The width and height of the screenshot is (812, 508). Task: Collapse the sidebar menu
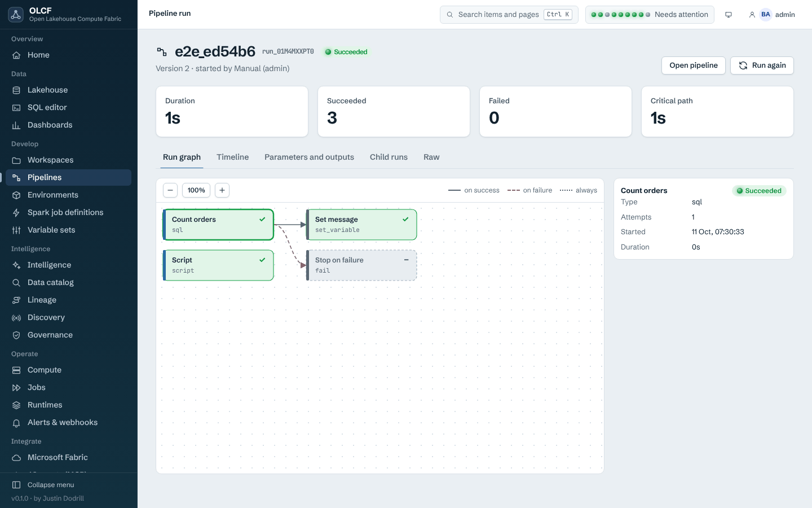(68, 485)
